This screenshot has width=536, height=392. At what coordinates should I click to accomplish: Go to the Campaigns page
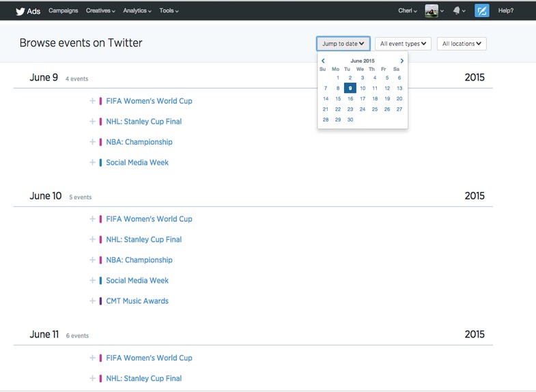point(64,11)
